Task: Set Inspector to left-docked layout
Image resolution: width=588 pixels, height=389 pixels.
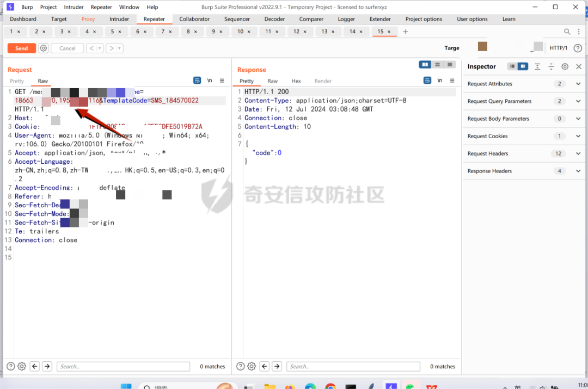Action: click(x=512, y=66)
